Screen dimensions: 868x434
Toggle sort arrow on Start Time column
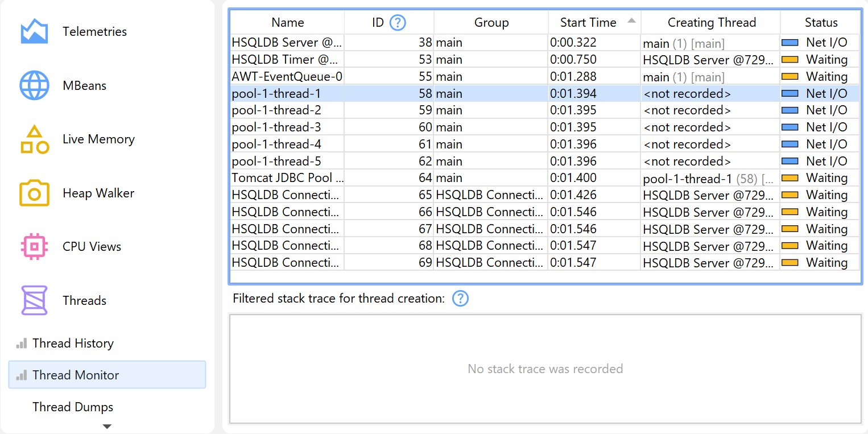pos(631,21)
